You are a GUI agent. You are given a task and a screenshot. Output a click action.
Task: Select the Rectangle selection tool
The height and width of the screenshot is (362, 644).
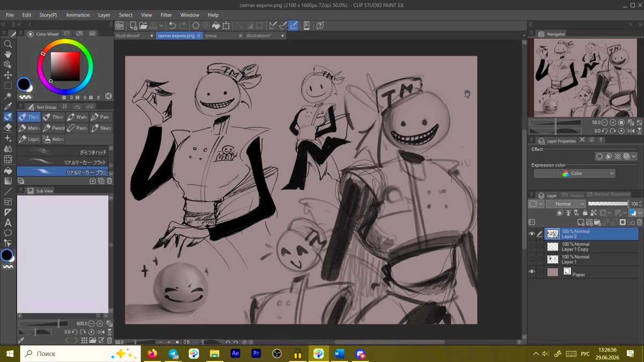[x=8, y=85]
